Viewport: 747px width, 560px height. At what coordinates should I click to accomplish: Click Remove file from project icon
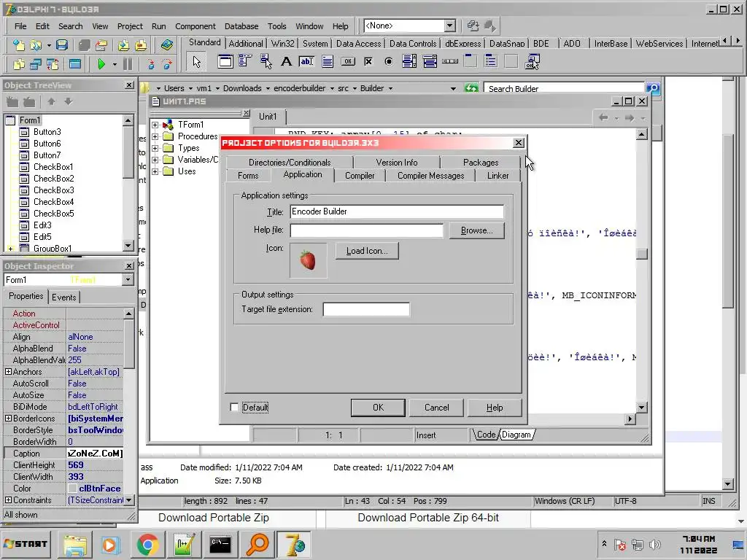(141, 45)
